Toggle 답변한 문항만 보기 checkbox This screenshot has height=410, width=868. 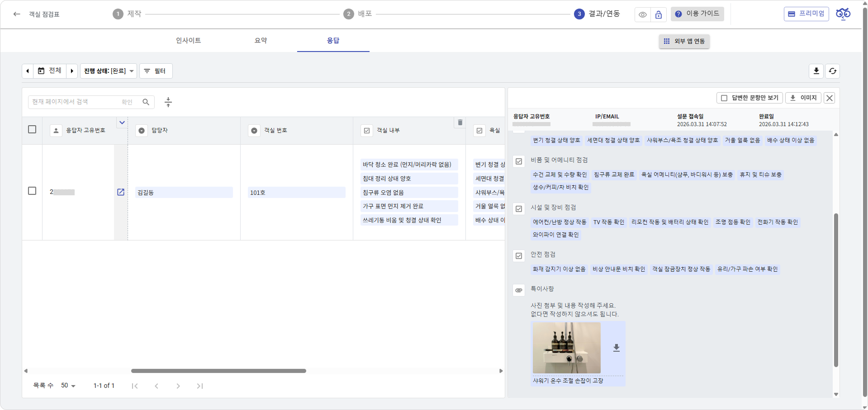[x=724, y=98]
